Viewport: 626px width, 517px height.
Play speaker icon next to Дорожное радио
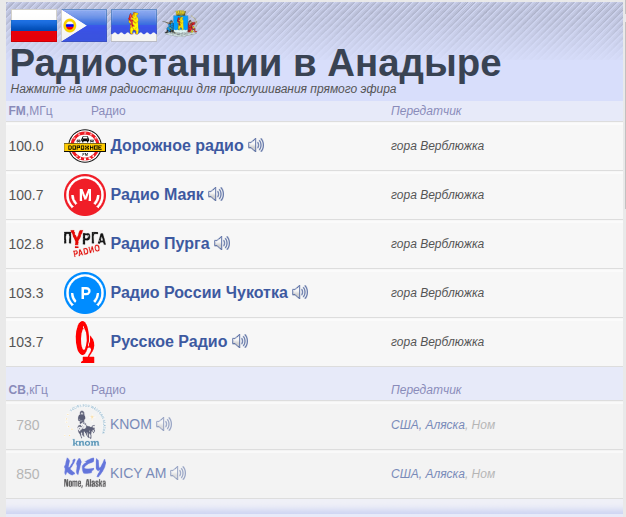(x=256, y=145)
